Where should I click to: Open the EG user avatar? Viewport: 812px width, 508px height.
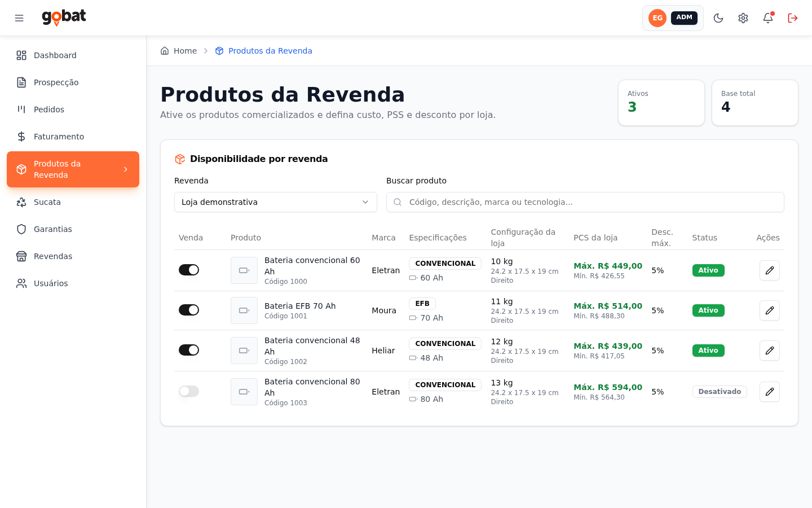(657, 18)
